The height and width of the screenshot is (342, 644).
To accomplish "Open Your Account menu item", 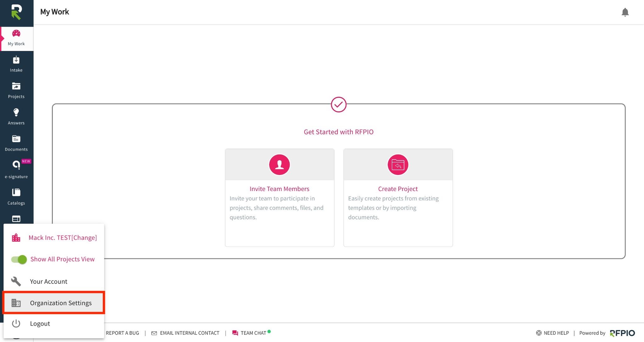I will pos(54,281).
